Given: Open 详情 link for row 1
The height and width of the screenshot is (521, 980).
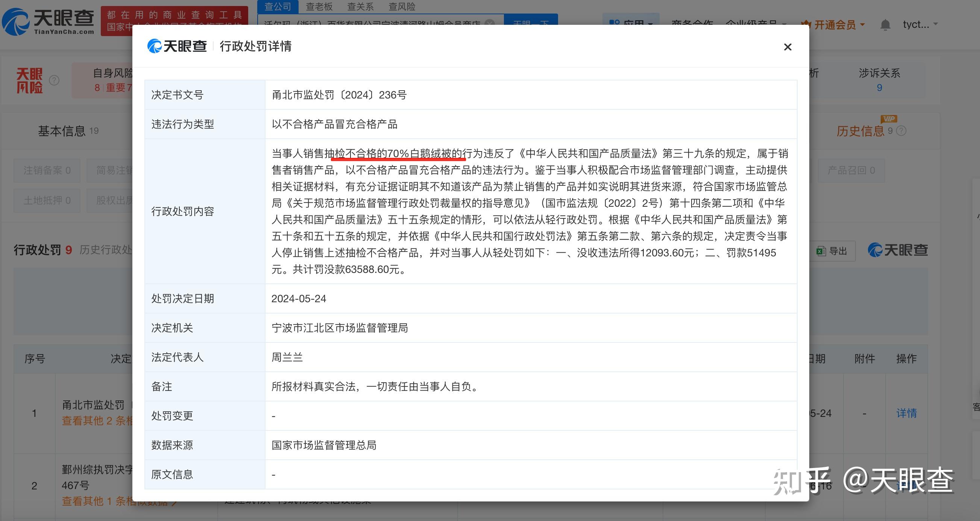Looking at the screenshot, I should tap(906, 413).
